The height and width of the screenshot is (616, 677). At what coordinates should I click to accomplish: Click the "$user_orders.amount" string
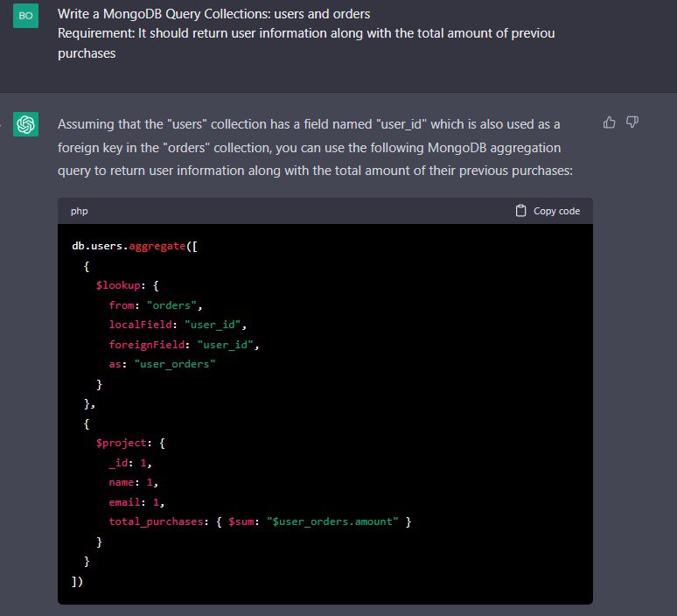[332, 521]
